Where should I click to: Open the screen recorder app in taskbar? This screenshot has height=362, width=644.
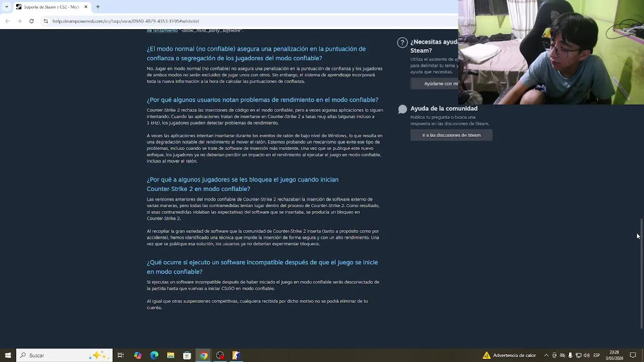(x=220, y=355)
